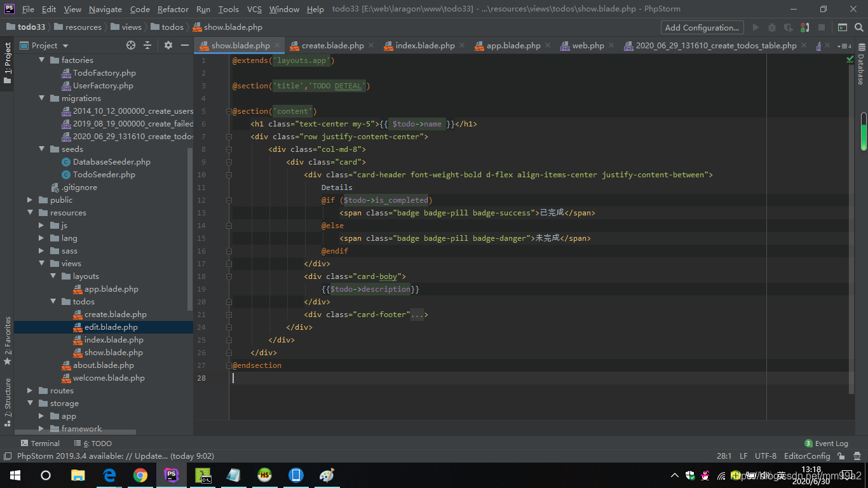Expand the routes folder
The height and width of the screenshot is (488, 868).
[30, 391]
